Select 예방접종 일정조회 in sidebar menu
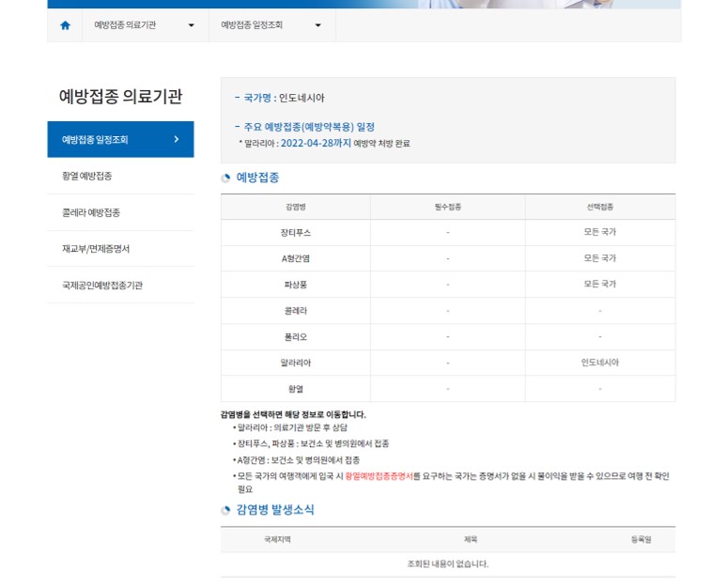 [121, 139]
